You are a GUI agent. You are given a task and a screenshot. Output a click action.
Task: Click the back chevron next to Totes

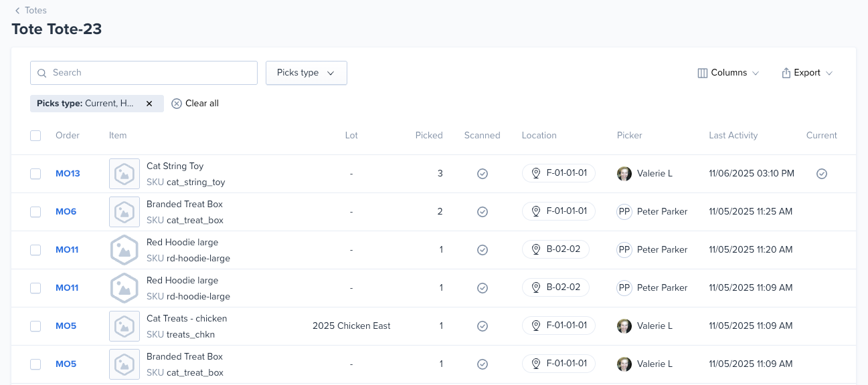pos(17,11)
